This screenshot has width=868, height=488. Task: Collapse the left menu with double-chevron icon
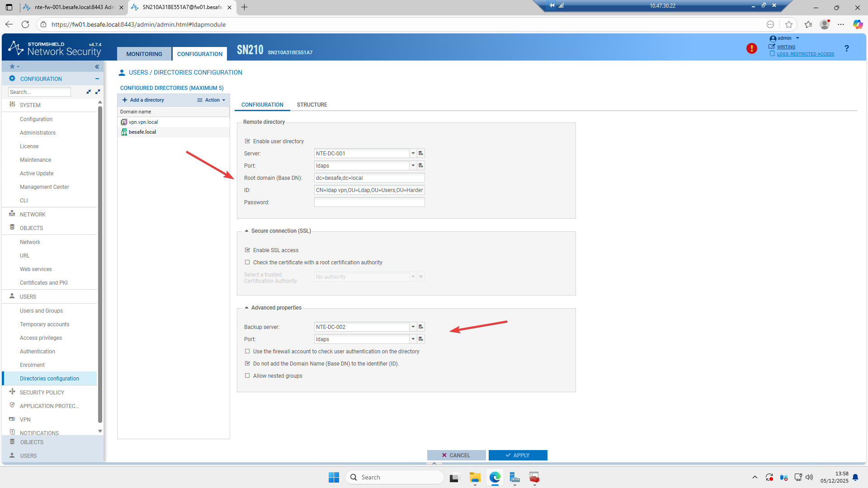click(97, 66)
